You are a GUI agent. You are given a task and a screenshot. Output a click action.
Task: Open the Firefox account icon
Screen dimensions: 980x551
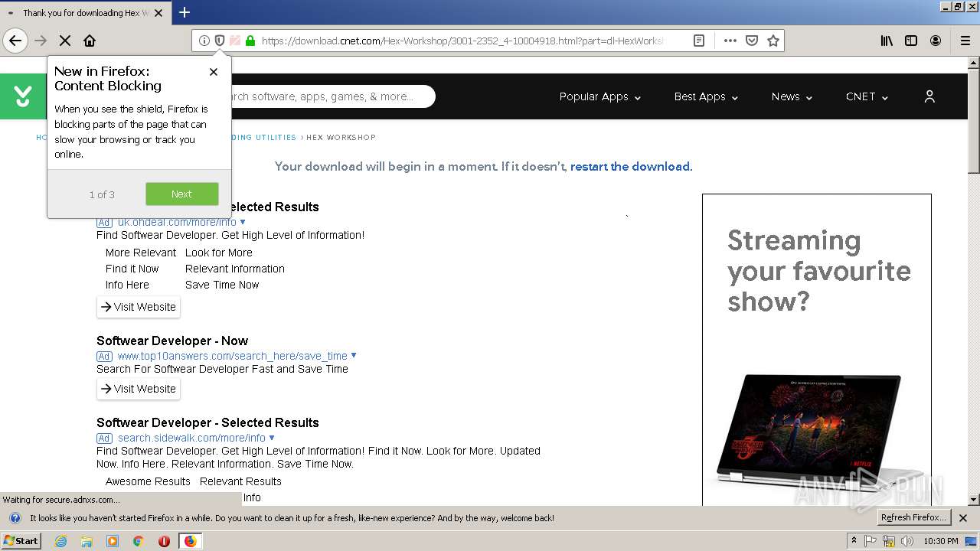[x=936, y=41]
